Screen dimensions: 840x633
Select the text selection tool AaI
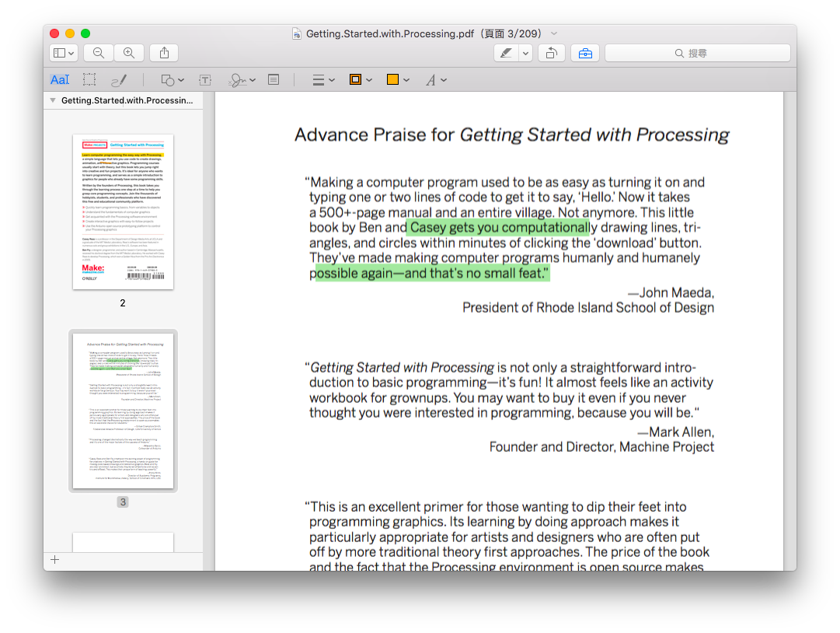pos(60,80)
